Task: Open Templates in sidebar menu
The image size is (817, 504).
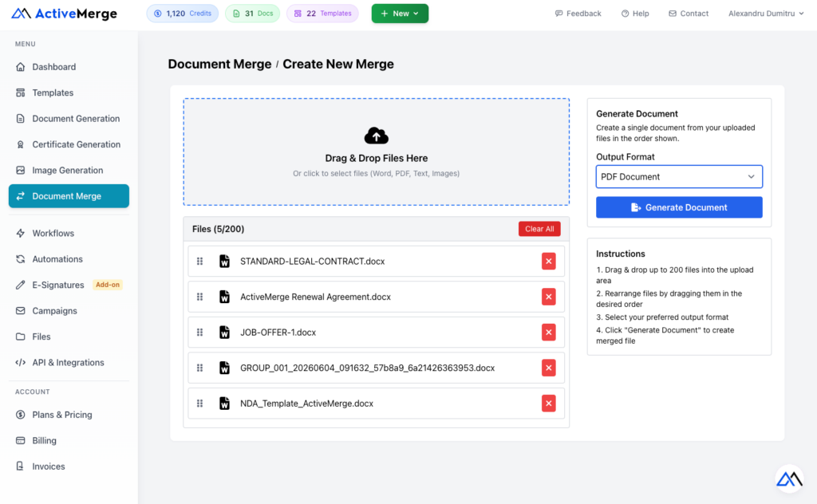Action: 69,93
